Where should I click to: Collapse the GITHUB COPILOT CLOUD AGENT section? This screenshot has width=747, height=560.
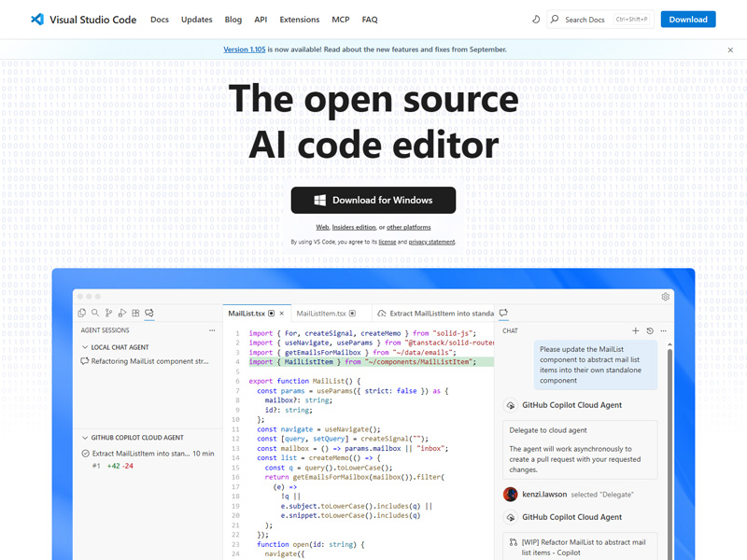click(84, 437)
